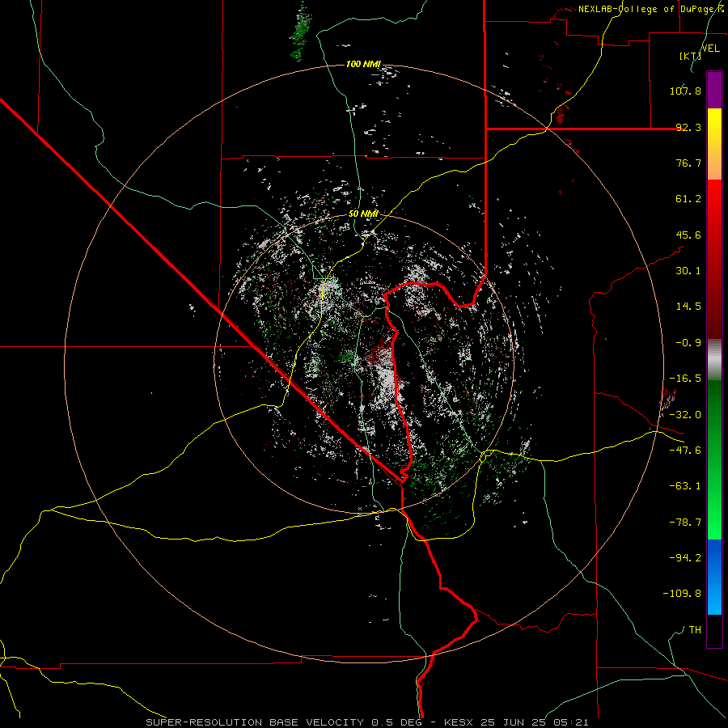Click the [KT] units label
This screenshot has width=728, height=728.
[x=690, y=56]
